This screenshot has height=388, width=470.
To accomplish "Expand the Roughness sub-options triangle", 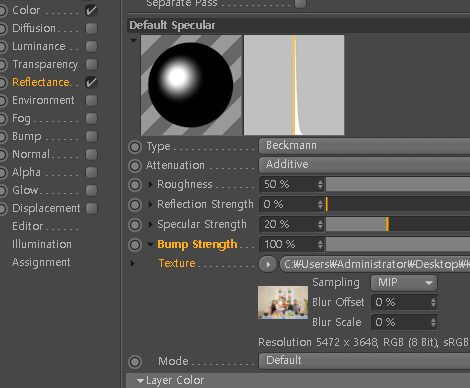I will click(150, 184).
